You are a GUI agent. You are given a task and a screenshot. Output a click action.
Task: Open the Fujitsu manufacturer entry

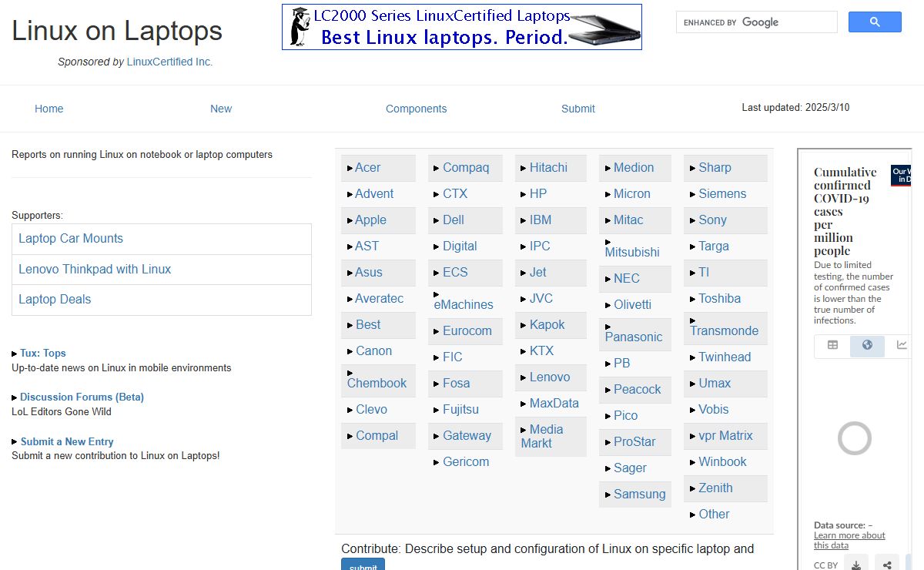pyautogui.click(x=460, y=410)
